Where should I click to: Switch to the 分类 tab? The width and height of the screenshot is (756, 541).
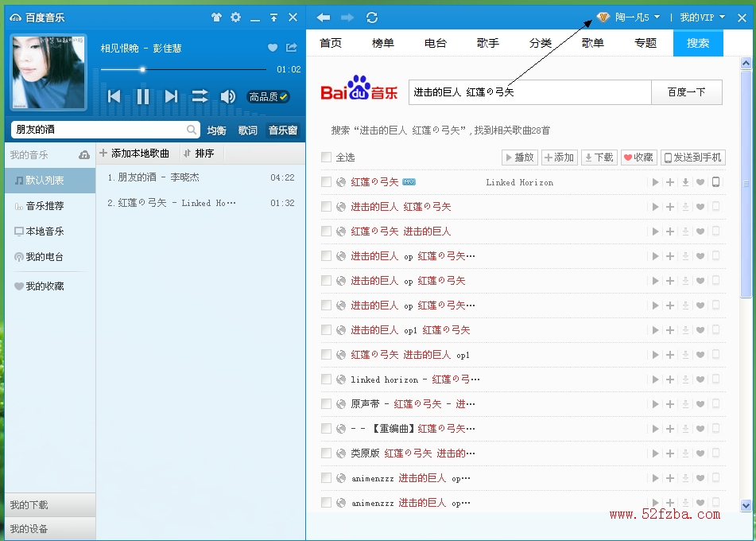pos(541,43)
